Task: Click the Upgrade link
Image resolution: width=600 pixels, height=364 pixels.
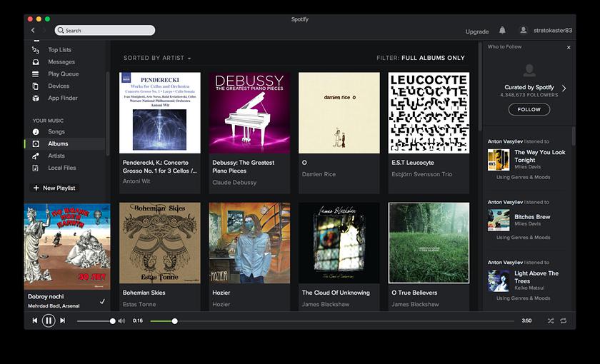Action: click(477, 31)
